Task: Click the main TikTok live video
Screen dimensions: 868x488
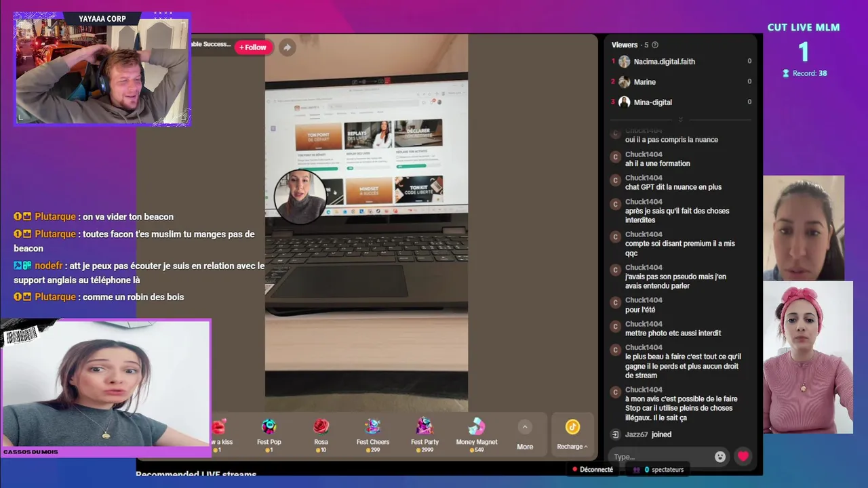Action: pos(366,222)
